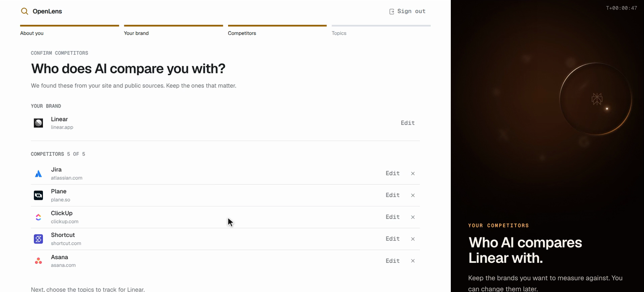Click the atlassian.com domain text
This screenshot has width=644, height=292.
67,178
